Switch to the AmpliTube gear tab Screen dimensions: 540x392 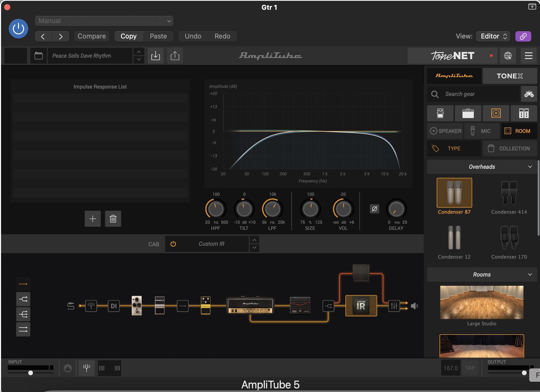click(x=454, y=76)
